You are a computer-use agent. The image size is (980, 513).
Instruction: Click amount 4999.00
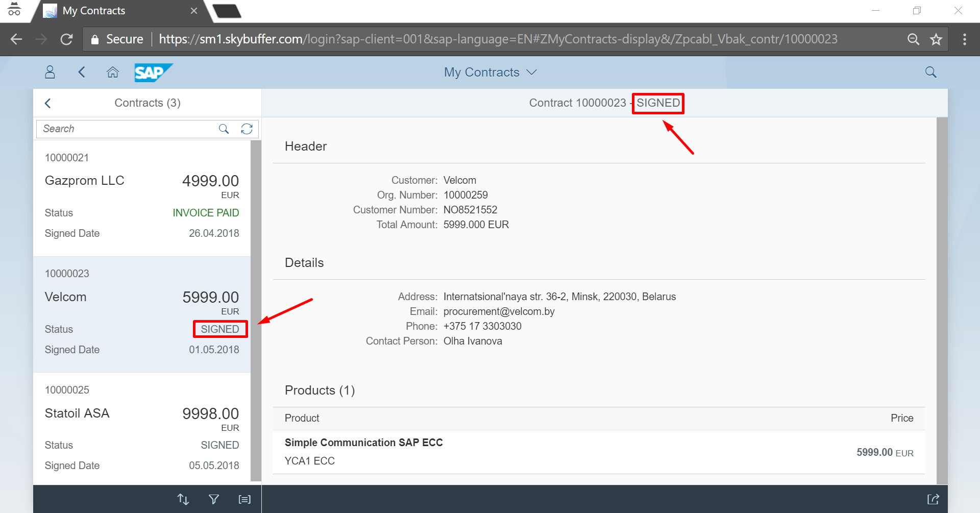[210, 181]
